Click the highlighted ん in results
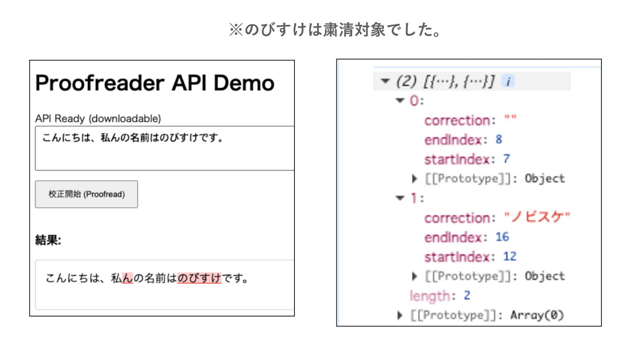644x362 pixels. [127, 278]
